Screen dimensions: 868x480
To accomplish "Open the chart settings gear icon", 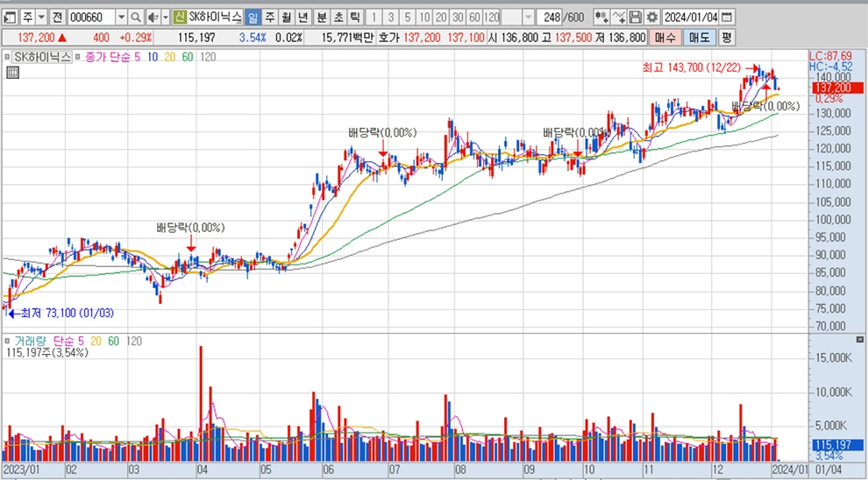I will click(651, 18).
